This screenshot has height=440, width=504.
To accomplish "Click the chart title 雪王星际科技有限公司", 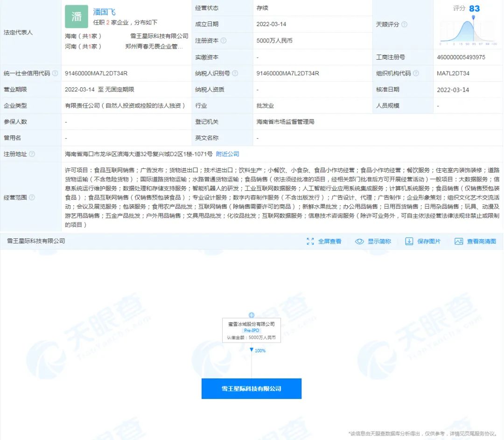I will [x=36, y=241].
